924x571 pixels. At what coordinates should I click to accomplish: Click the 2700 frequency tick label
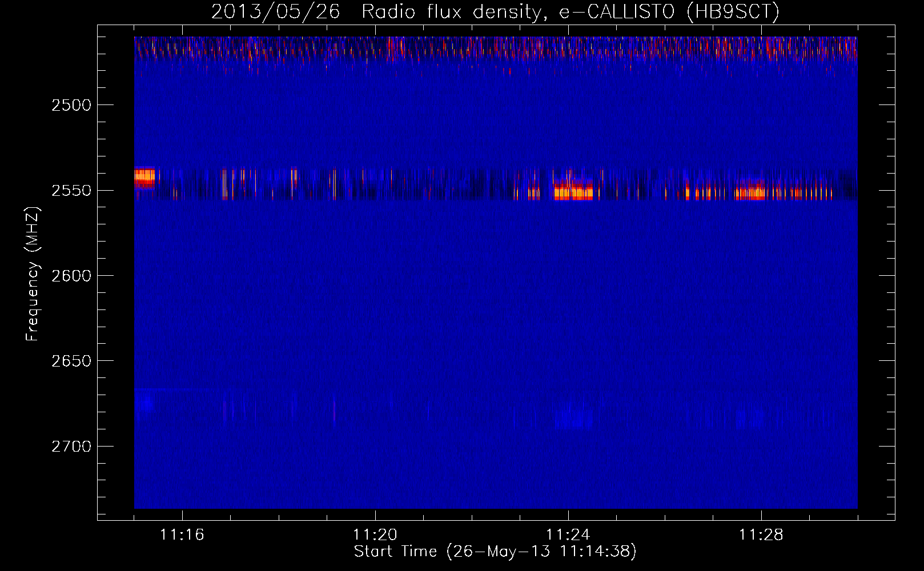pos(71,446)
